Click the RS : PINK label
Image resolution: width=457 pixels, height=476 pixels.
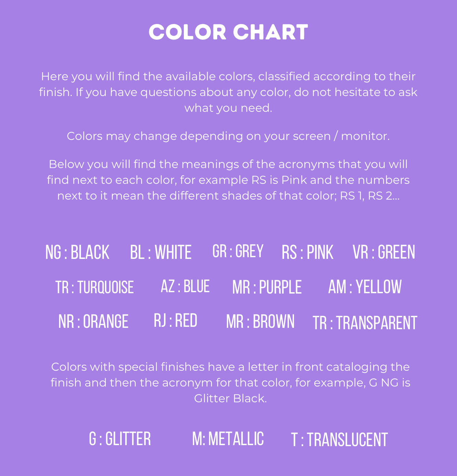click(307, 252)
